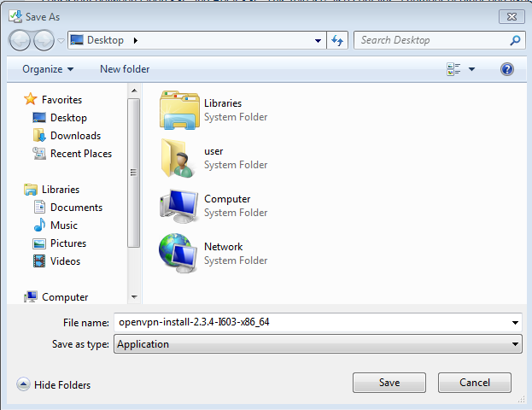The image size is (532, 410).
Task: Open Videos library in sidebar
Action: tap(65, 261)
